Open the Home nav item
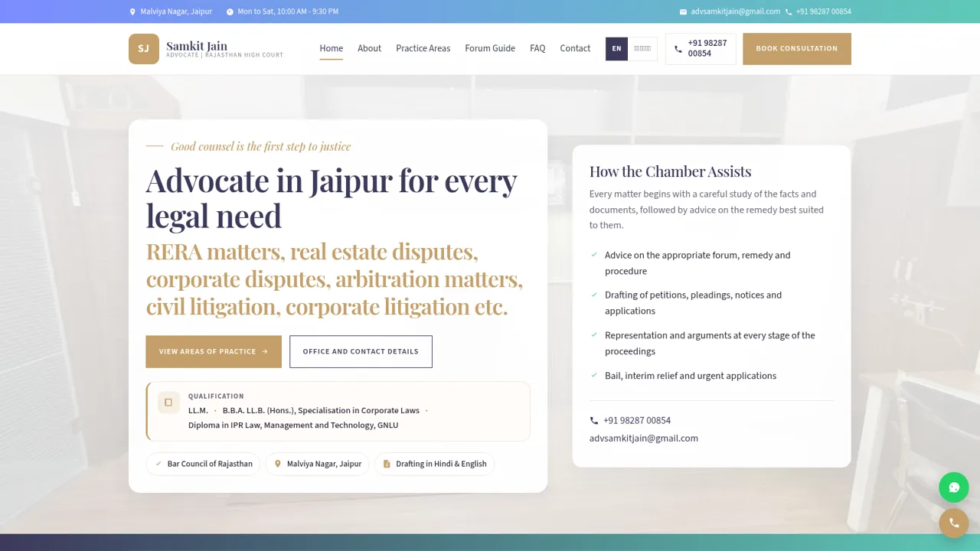The width and height of the screenshot is (980, 551). point(332,48)
